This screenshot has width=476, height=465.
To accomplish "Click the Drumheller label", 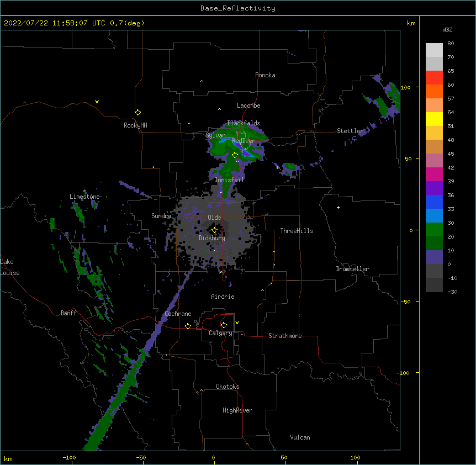I will point(352,269).
